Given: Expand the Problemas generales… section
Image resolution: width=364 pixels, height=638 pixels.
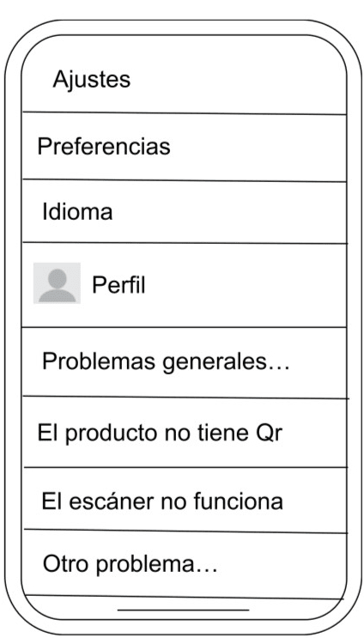Looking at the screenshot, I should click(x=185, y=362).
